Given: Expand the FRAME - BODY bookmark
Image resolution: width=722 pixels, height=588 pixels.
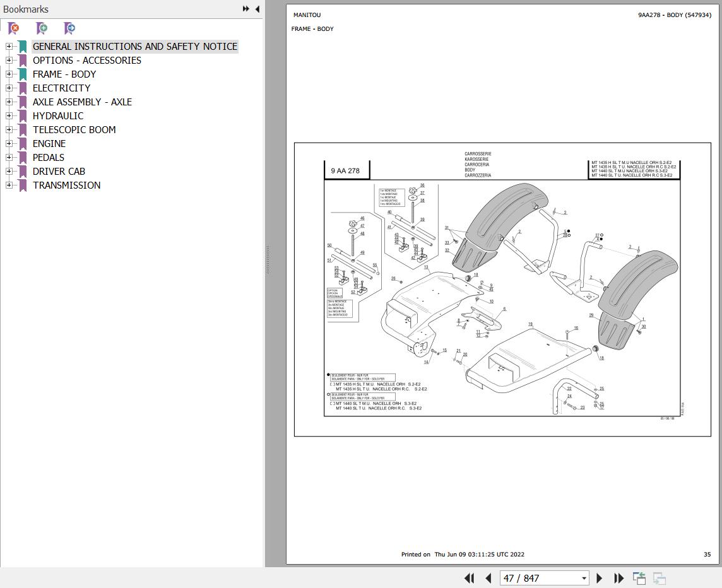Looking at the screenshot, I should tap(9, 74).
